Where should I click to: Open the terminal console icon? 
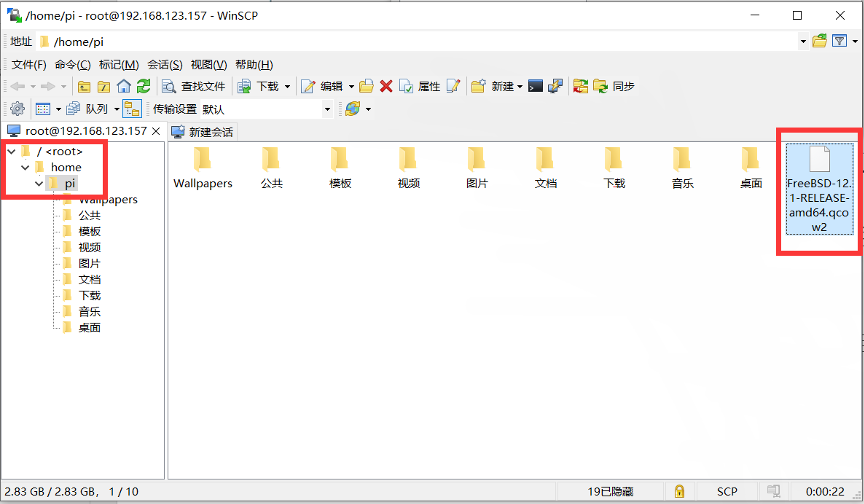click(535, 86)
